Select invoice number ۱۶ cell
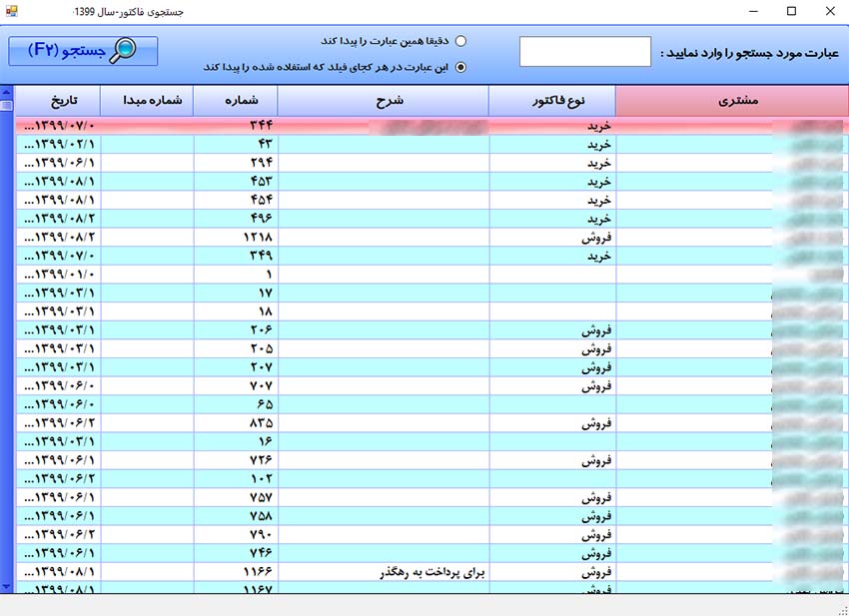The width and height of the screenshot is (849, 616). [x=236, y=441]
